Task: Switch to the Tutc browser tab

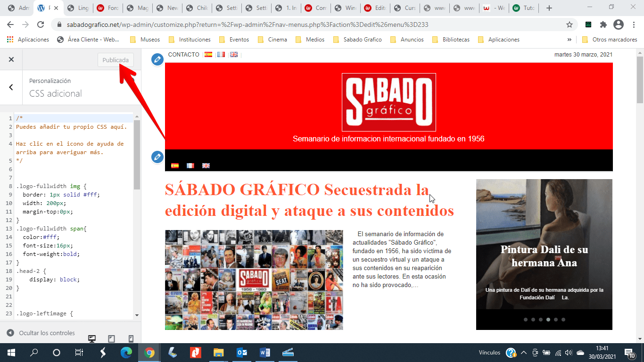Action: (x=523, y=8)
